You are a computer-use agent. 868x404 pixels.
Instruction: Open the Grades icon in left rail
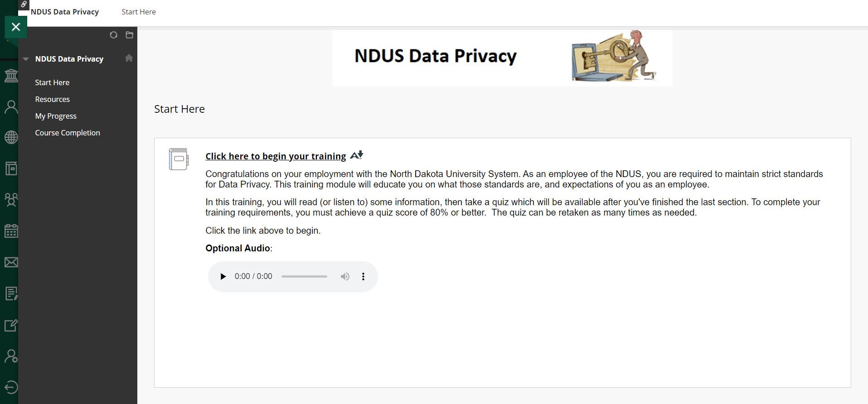[11, 293]
